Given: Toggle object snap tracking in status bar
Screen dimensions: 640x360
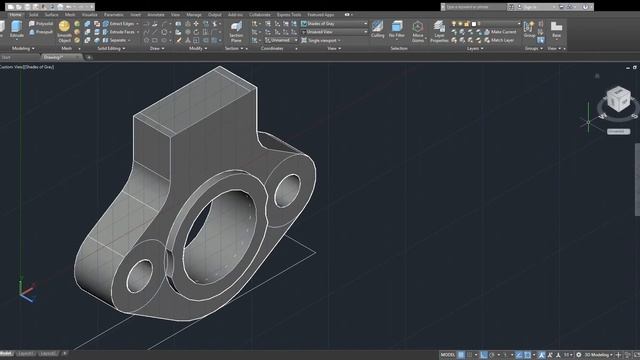Looking at the screenshot, I should [x=519, y=355].
